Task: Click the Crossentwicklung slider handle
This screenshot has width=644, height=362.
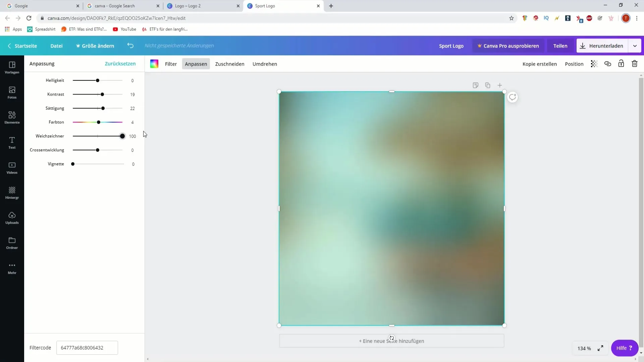Action: (x=98, y=150)
